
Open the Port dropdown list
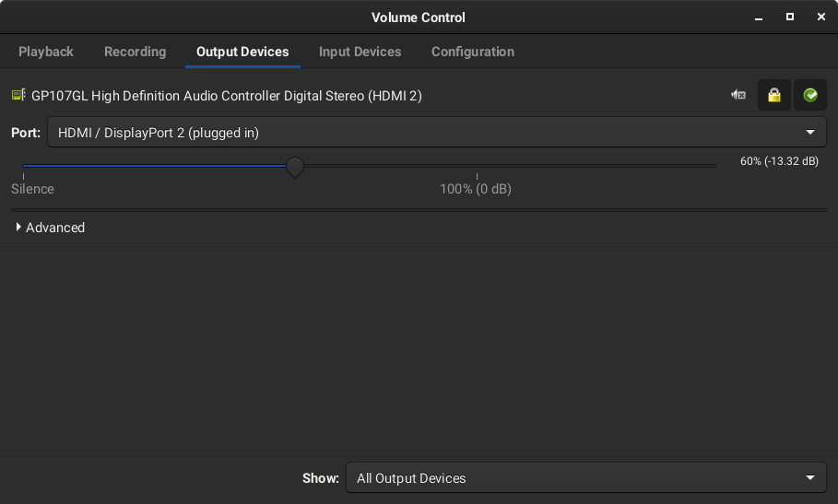pos(437,133)
